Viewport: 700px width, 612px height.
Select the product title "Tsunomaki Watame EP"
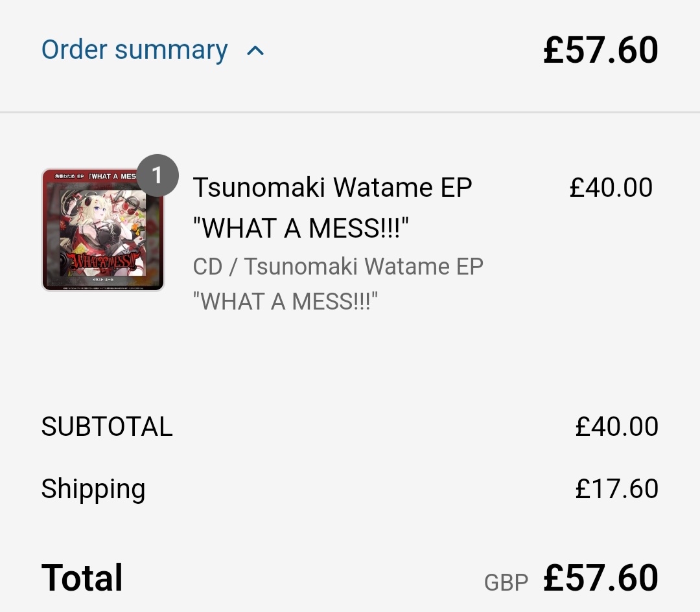[x=332, y=188]
